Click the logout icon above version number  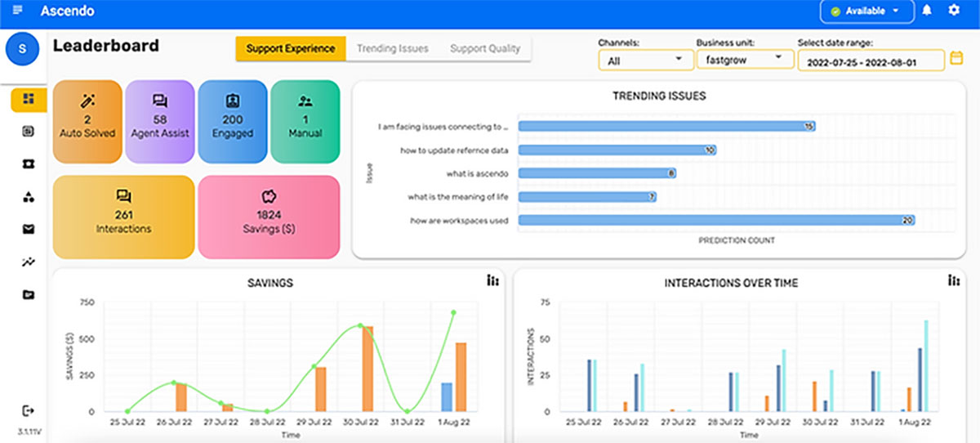[x=29, y=409]
